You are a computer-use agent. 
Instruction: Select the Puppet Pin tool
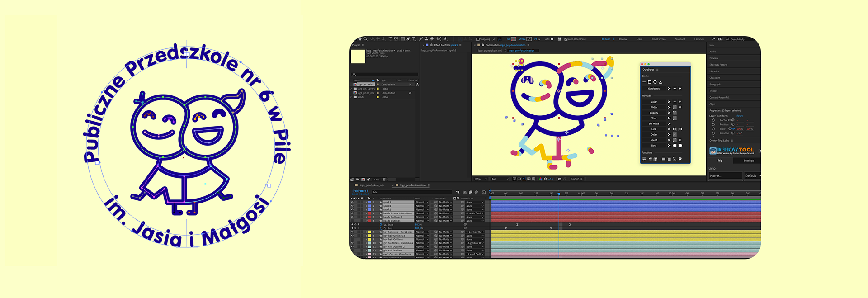[445, 39]
